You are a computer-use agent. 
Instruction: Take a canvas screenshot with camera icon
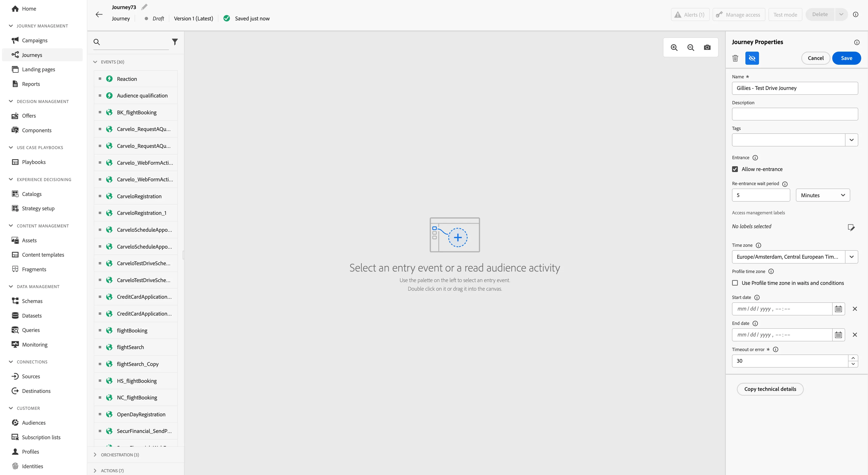[707, 48]
